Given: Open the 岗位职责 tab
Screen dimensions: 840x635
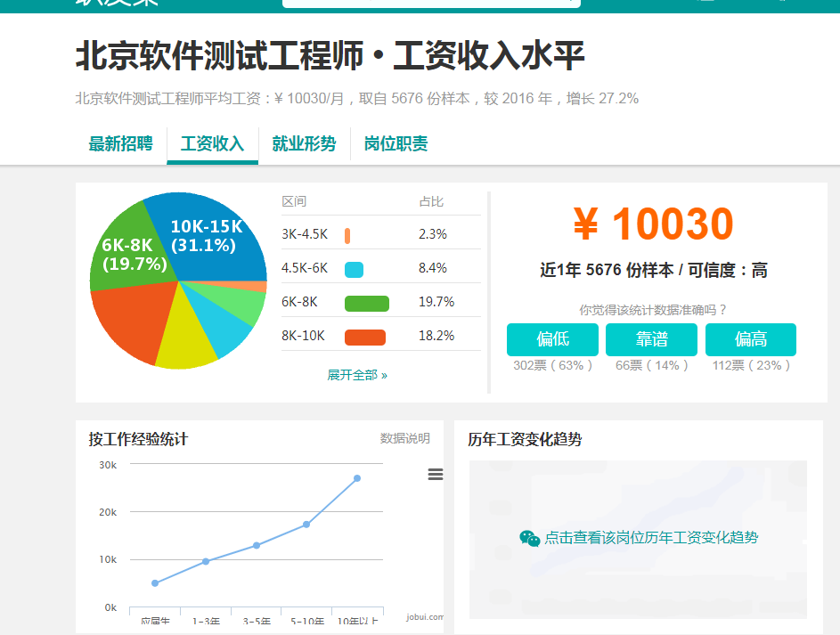Looking at the screenshot, I should (395, 143).
